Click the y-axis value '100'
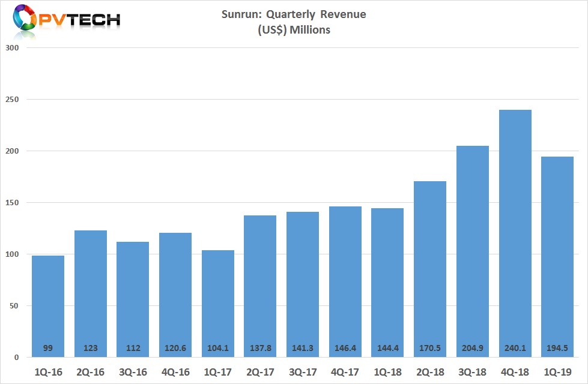This screenshot has width=588, height=384. 12,254
